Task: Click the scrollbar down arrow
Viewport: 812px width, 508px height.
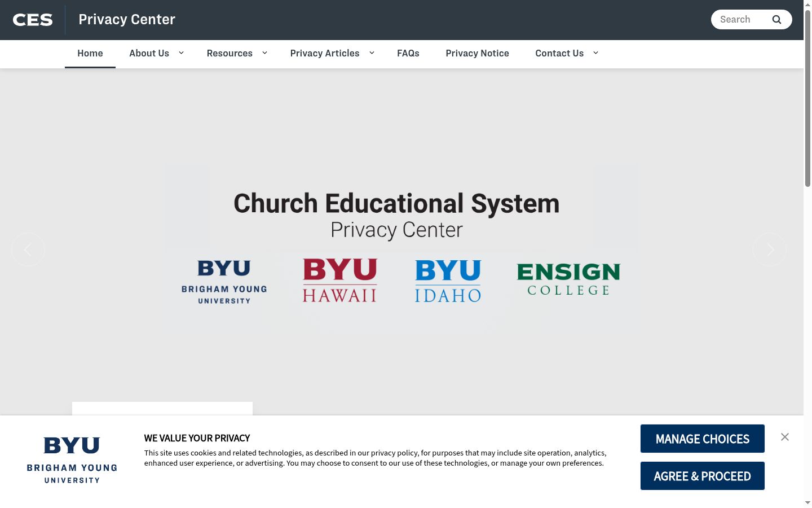Action: click(807, 502)
